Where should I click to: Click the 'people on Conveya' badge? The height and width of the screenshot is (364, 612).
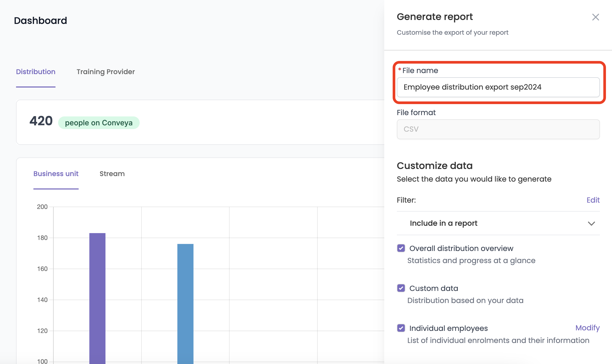pos(99,123)
